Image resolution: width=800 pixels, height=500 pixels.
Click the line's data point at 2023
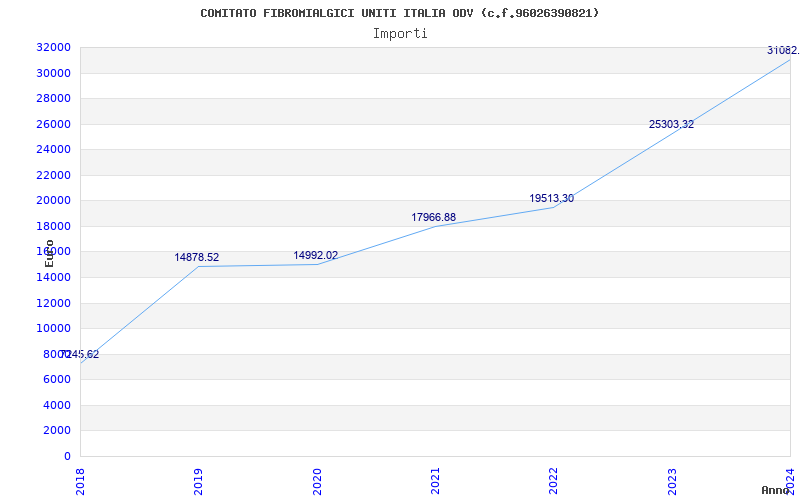(x=672, y=133)
